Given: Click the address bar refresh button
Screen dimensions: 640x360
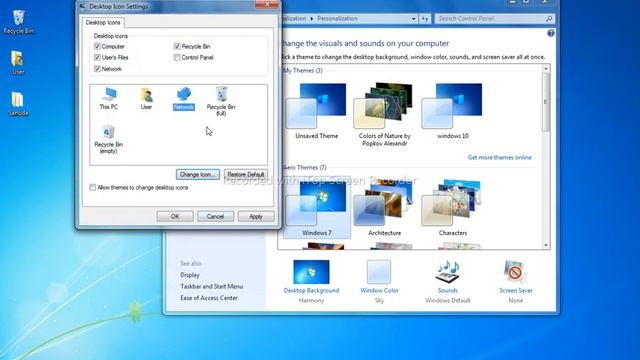Looking at the screenshot, I should coord(425,19).
